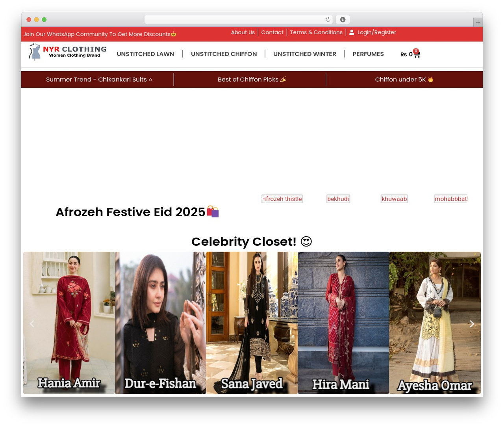Select the bekhudi product
Screen dimensions: 504x427
point(338,199)
